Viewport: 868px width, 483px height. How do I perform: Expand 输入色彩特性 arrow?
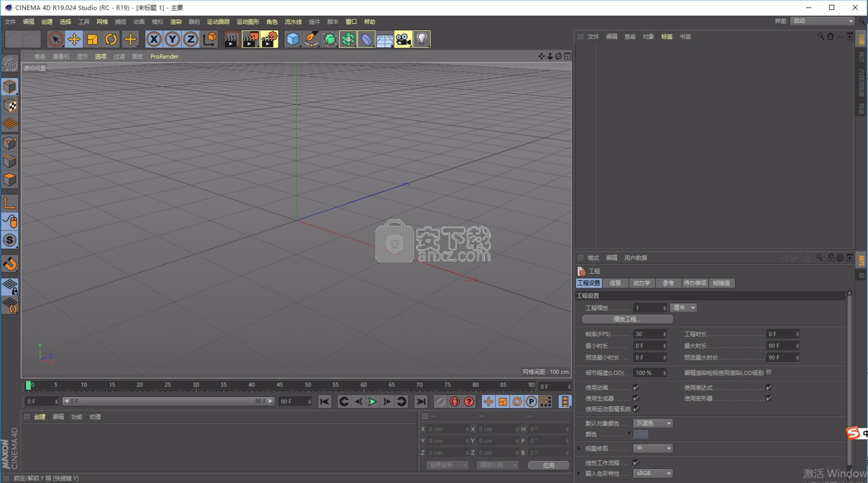click(x=579, y=473)
